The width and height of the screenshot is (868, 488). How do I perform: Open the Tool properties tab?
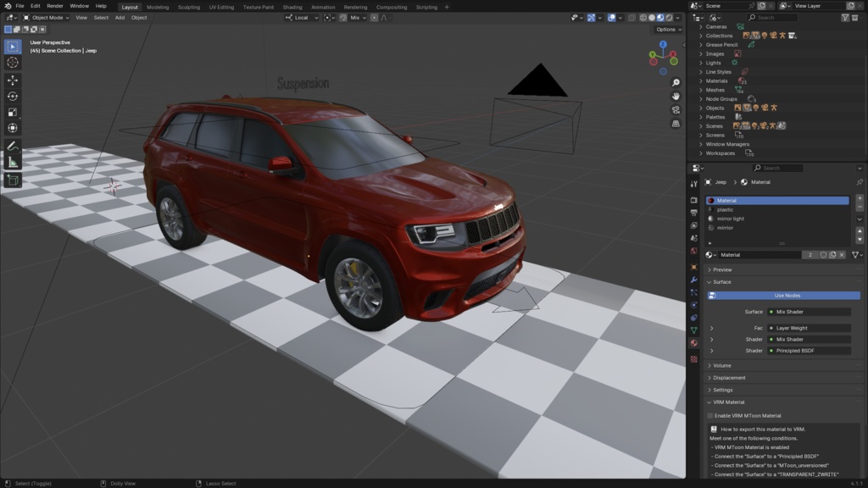click(x=693, y=184)
